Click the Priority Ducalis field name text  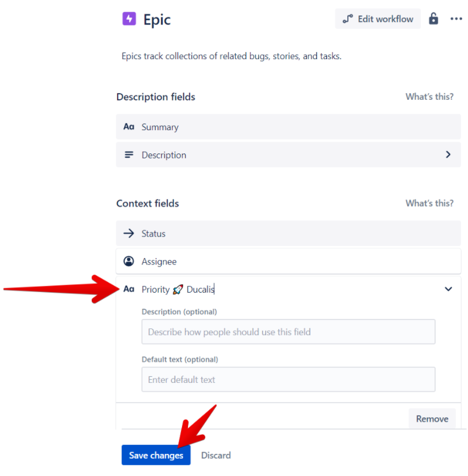click(x=178, y=290)
